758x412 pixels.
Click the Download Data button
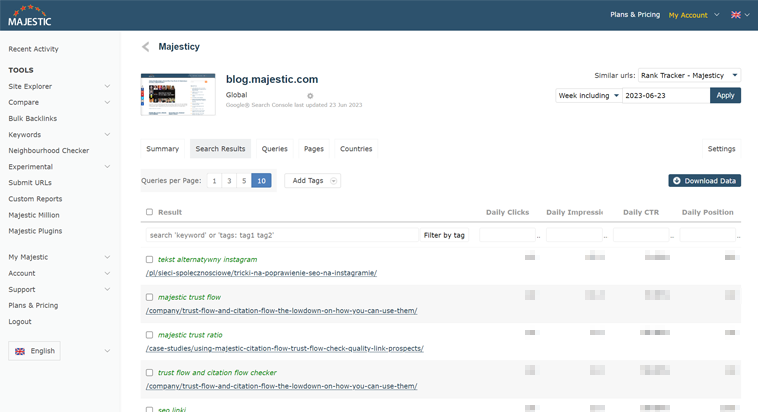[704, 181]
